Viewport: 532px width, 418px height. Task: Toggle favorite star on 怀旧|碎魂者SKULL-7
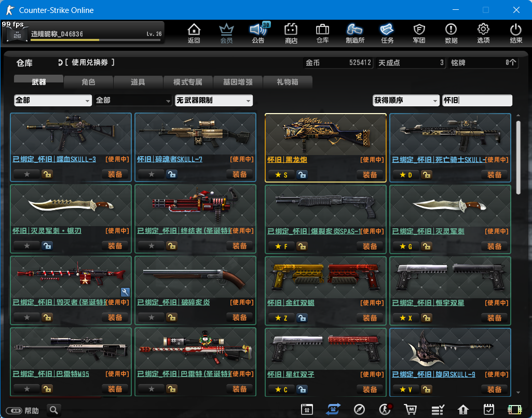tap(152, 174)
